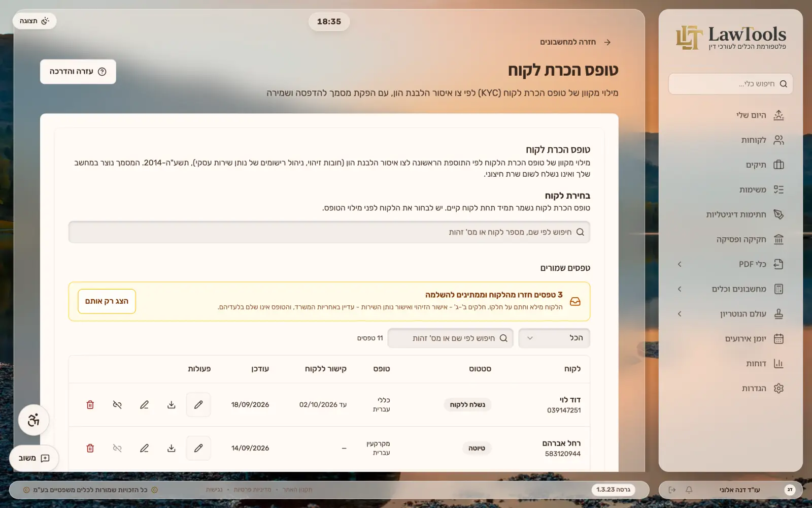The width and height of the screenshot is (812, 508).
Task: Click the דנ user avatar badge
Action: pyautogui.click(x=790, y=490)
